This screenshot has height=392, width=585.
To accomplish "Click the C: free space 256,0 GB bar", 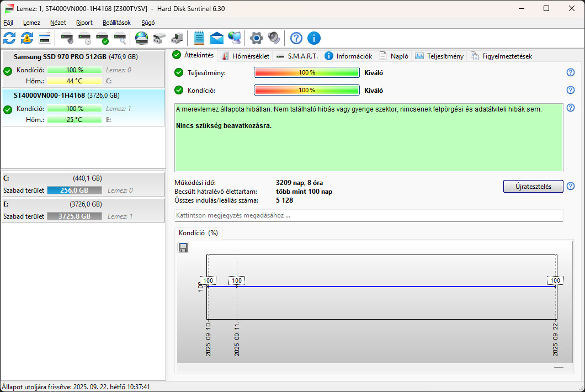I will click(x=75, y=190).
